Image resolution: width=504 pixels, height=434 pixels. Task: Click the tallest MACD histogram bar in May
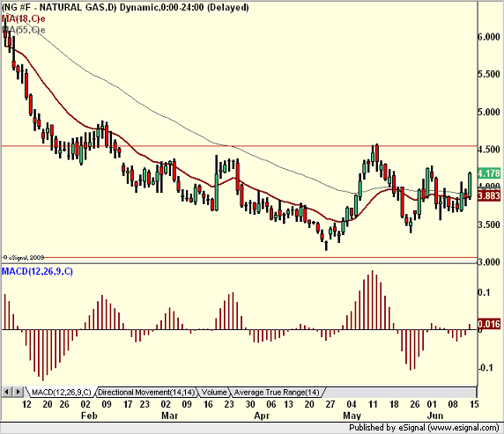coord(373,300)
